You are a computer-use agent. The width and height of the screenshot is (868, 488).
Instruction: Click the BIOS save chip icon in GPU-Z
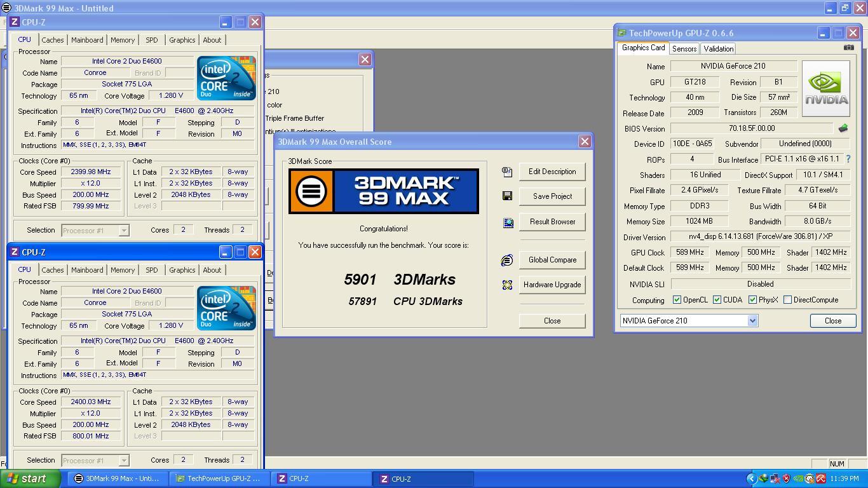point(843,128)
